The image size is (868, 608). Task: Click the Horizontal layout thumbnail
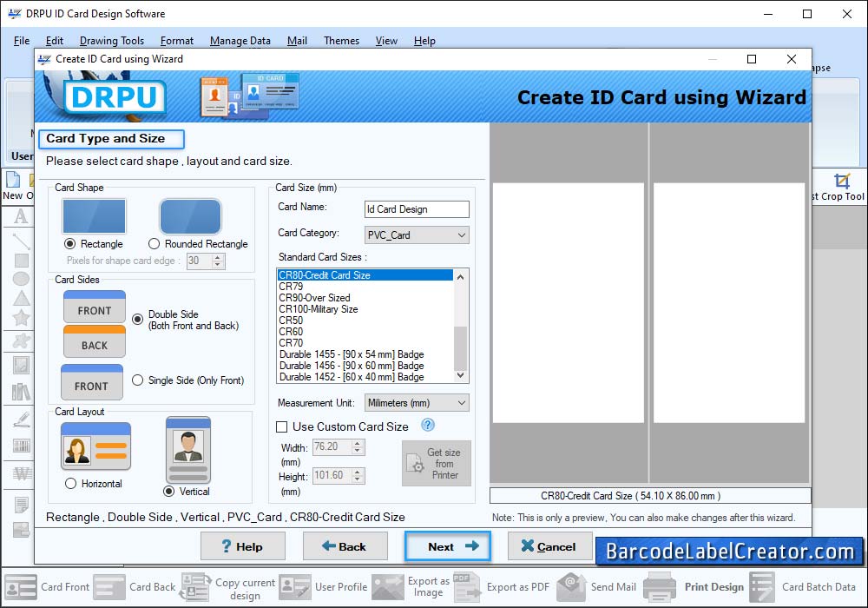(x=95, y=446)
